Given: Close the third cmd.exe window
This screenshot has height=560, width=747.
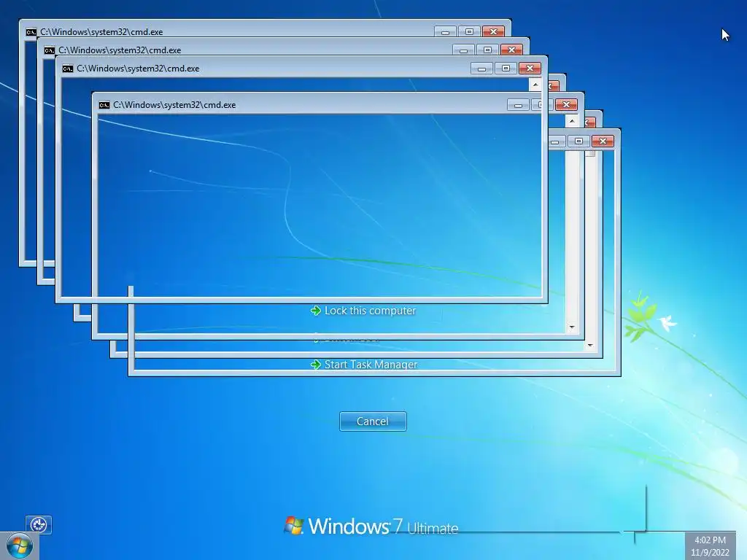Looking at the screenshot, I should 530,68.
